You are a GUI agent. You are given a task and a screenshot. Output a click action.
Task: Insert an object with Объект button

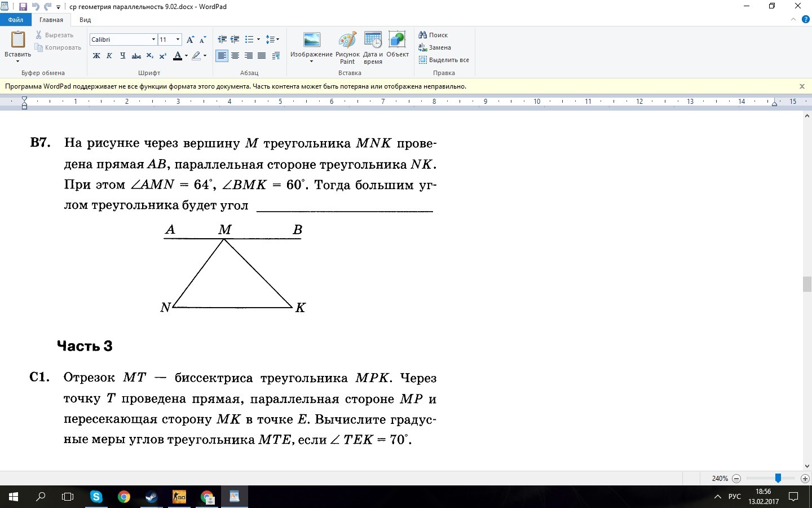pos(396,45)
